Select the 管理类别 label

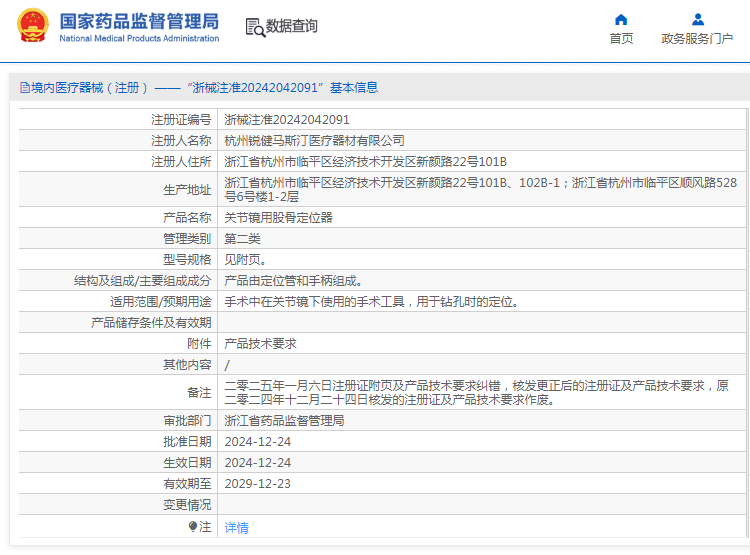coord(187,239)
